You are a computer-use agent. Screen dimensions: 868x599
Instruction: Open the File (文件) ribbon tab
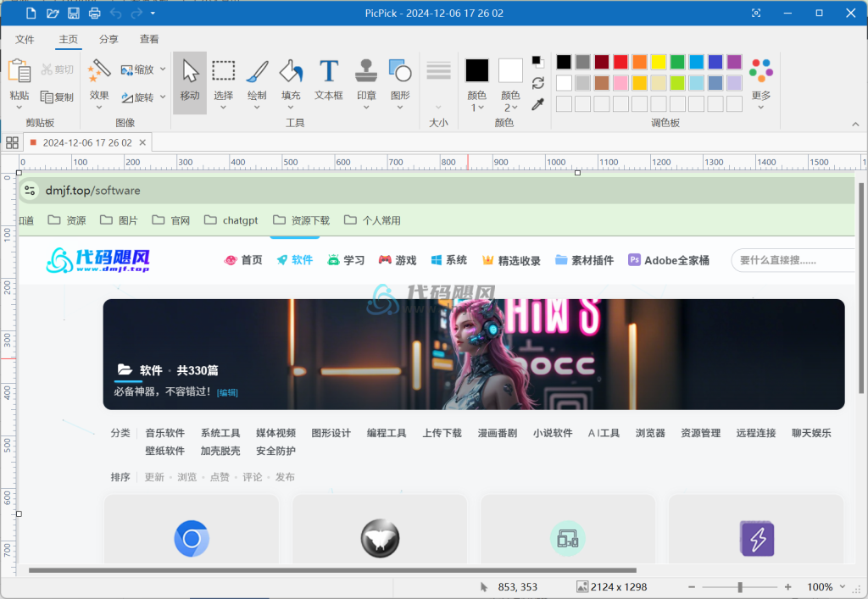25,39
